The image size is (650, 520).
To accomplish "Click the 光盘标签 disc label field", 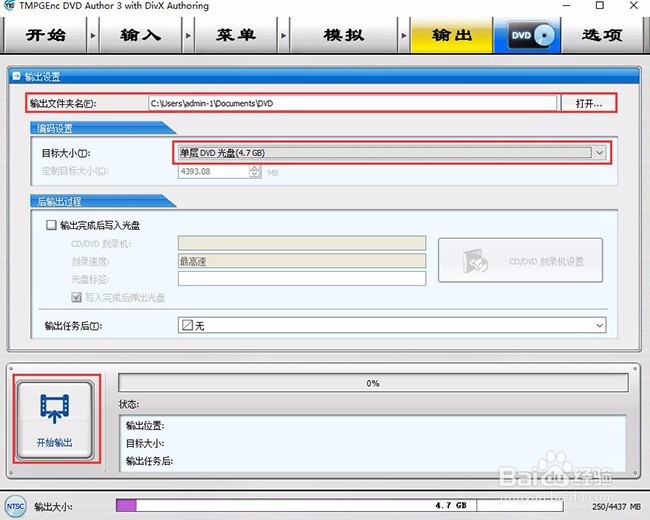I will point(302,279).
